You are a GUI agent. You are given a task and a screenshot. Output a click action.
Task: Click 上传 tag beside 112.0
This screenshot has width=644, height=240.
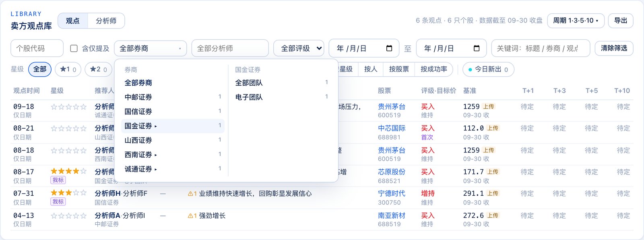click(x=493, y=128)
